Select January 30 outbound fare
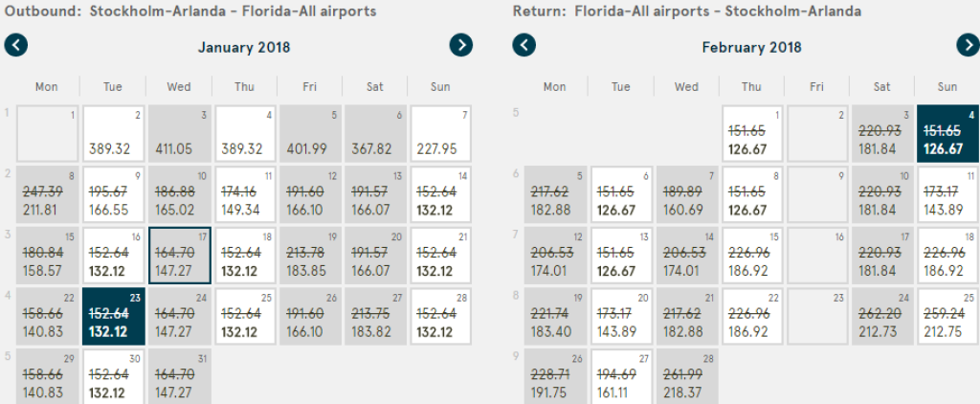 [113, 376]
